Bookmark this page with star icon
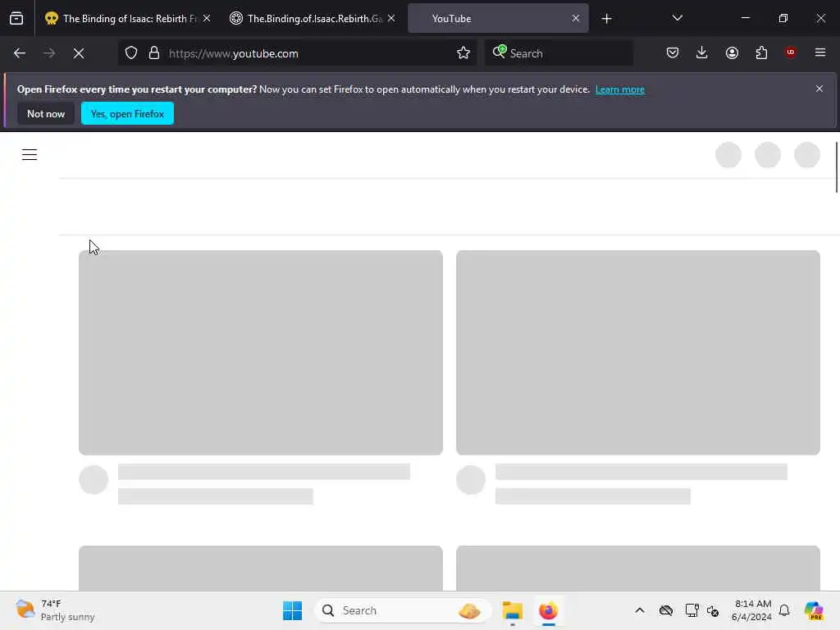The height and width of the screenshot is (630, 840). 463,53
